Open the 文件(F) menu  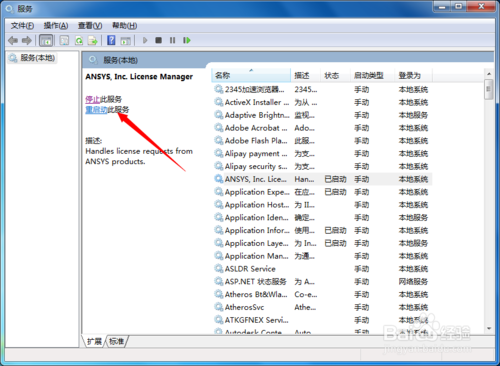tap(22, 26)
